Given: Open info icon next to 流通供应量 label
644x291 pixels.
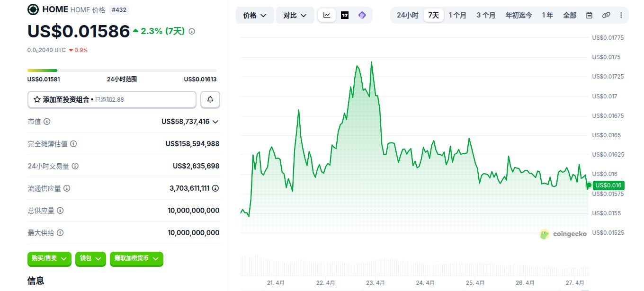Looking at the screenshot, I should point(67,188).
